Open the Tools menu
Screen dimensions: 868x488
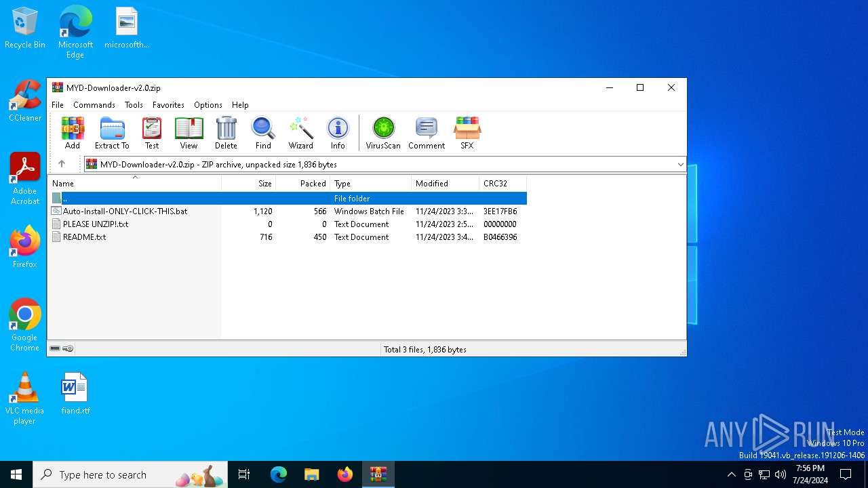[134, 105]
